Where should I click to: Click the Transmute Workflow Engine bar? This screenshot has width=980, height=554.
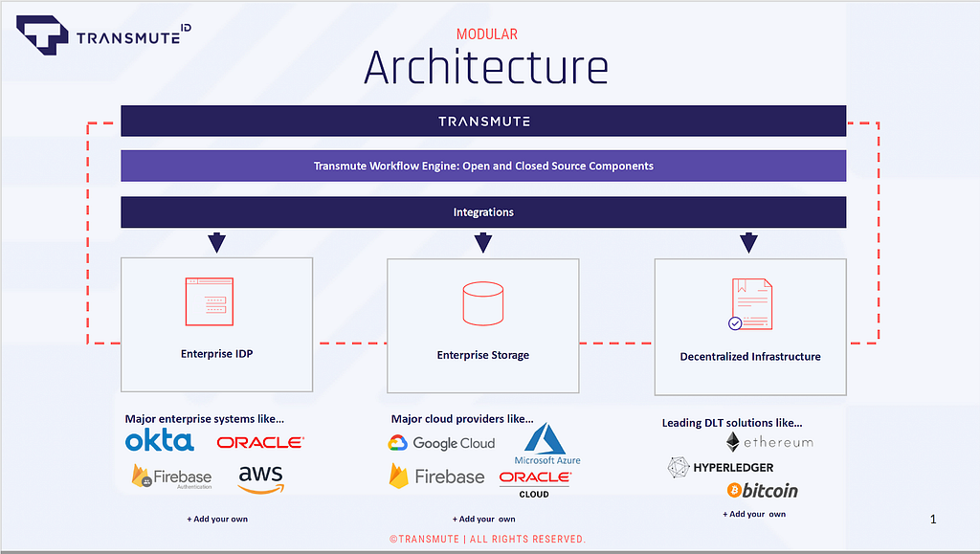[483, 166]
